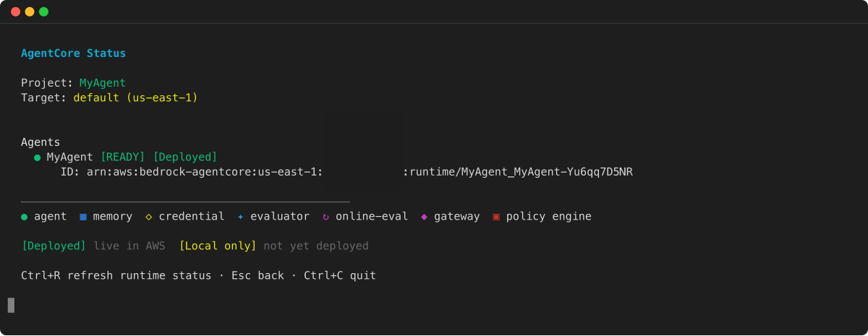
Task: Click the memory legend label
Action: point(113,217)
